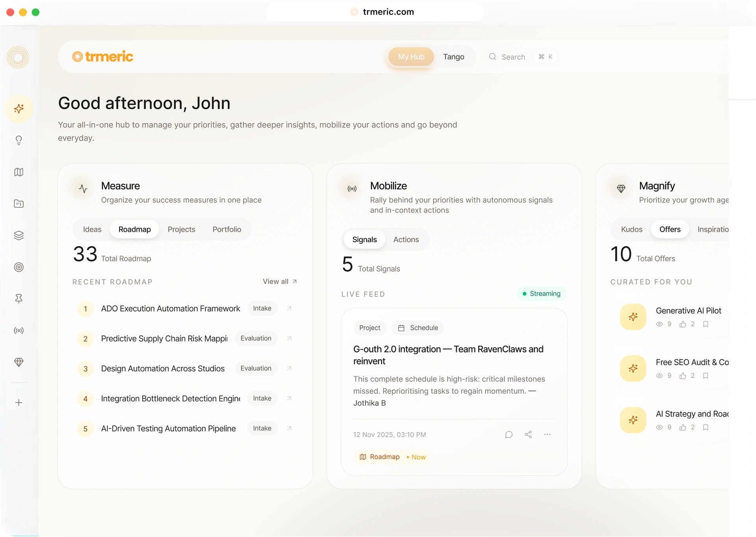
Task: Click the circular logo atop the sidebar
Action: pyautogui.click(x=18, y=58)
